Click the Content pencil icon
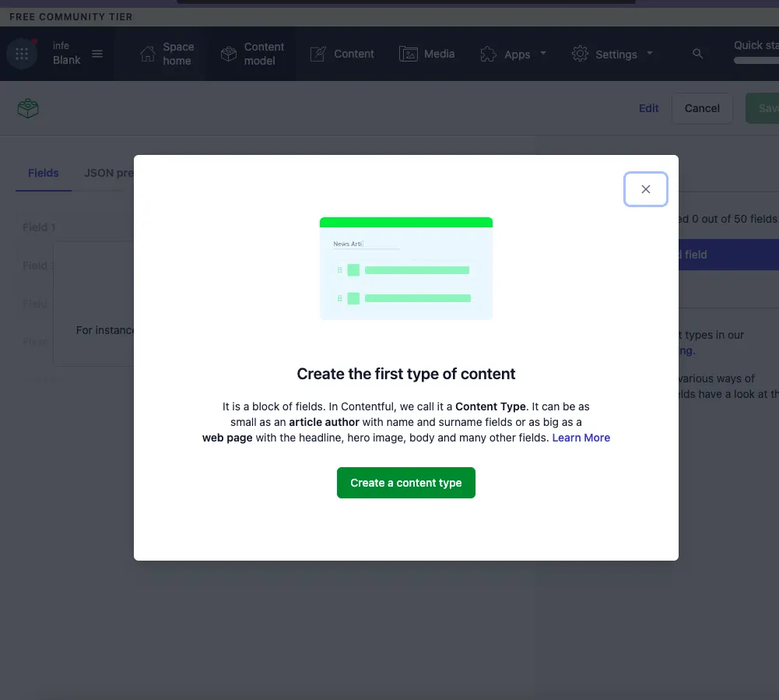The height and width of the screenshot is (700, 779). [x=318, y=54]
